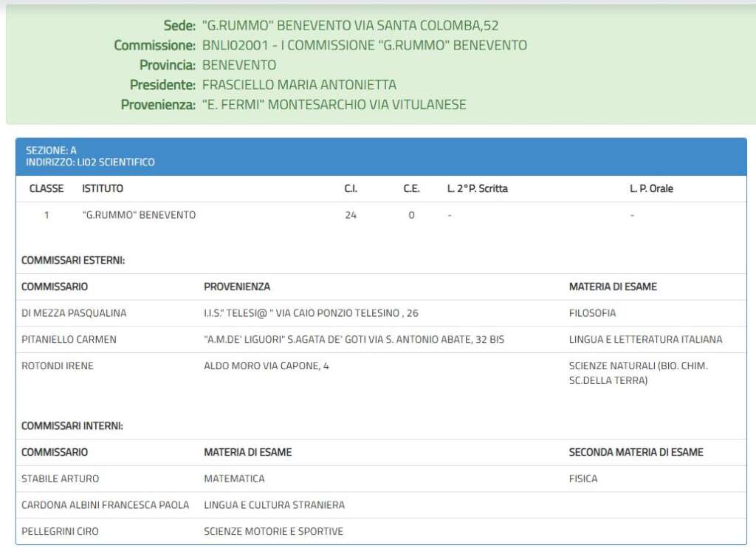Select the Commissione label
Screen dimensions: 756x548
tap(155, 45)
